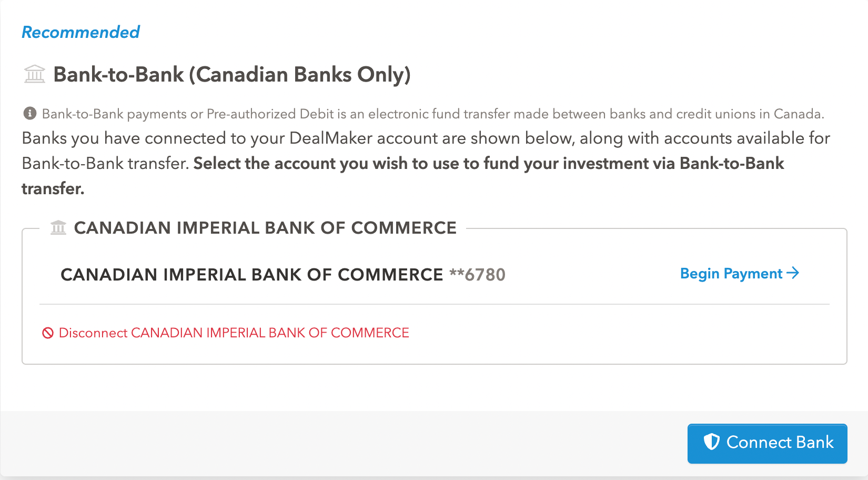
Task: Click the info circle icon
Action: (30, 113)
